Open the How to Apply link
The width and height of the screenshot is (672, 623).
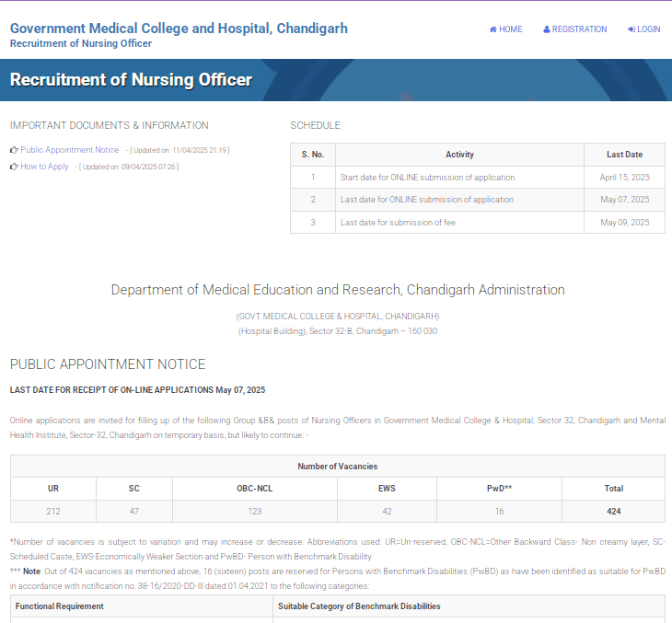[45, 167]
